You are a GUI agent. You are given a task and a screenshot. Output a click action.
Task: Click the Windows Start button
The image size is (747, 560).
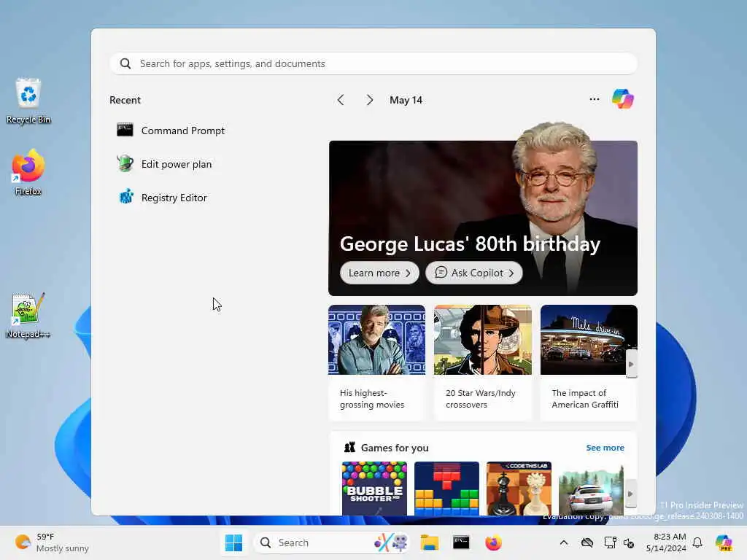(x=233, y=542)
